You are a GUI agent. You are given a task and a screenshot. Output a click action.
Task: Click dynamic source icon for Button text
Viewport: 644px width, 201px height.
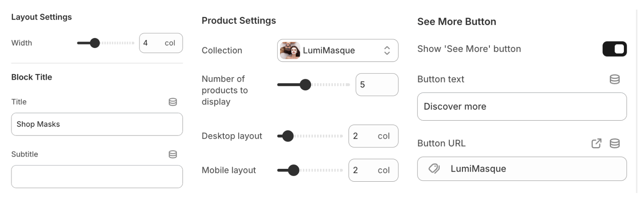tap(614, 79)
